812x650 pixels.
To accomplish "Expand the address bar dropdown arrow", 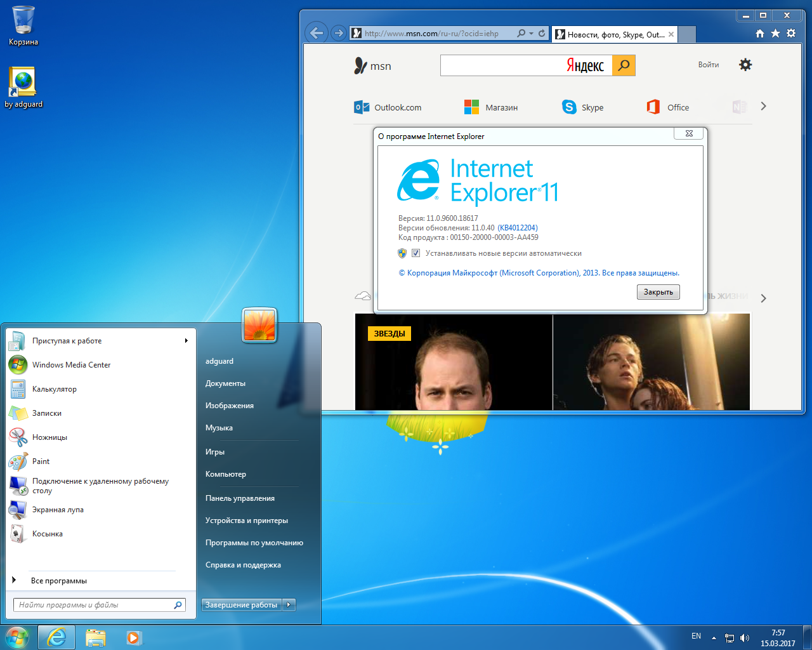I will pyautogui.click(x=531, y=34).
